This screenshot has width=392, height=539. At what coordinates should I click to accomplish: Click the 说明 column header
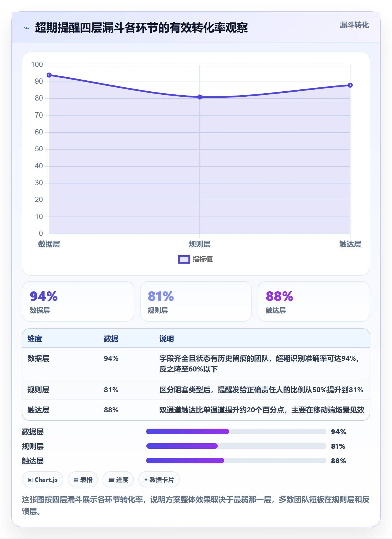(167, 339)
